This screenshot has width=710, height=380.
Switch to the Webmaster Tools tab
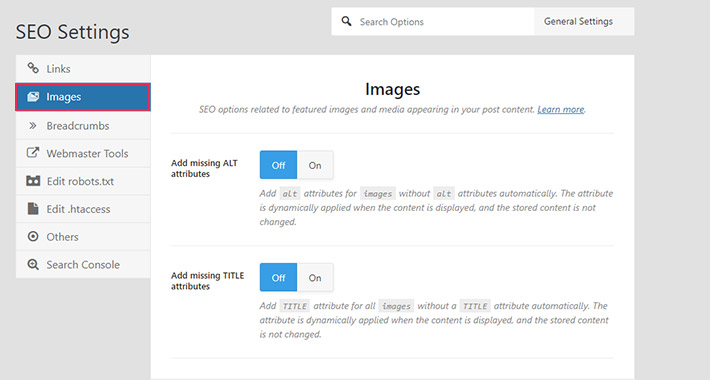tap(83, 153)
